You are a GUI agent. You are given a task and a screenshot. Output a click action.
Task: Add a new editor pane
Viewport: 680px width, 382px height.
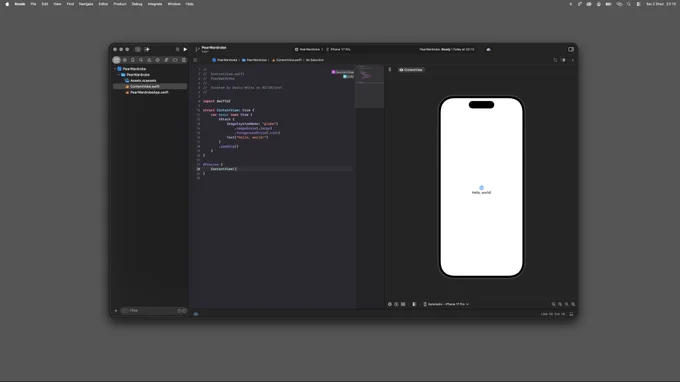coord(572,60)
